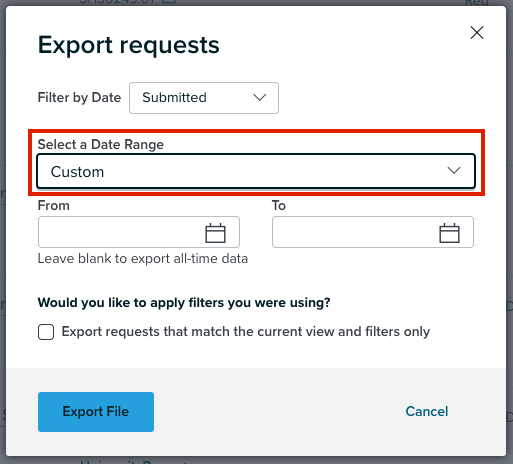Focus the From date input field
The image size is (513, 464).
pos(139,232)
